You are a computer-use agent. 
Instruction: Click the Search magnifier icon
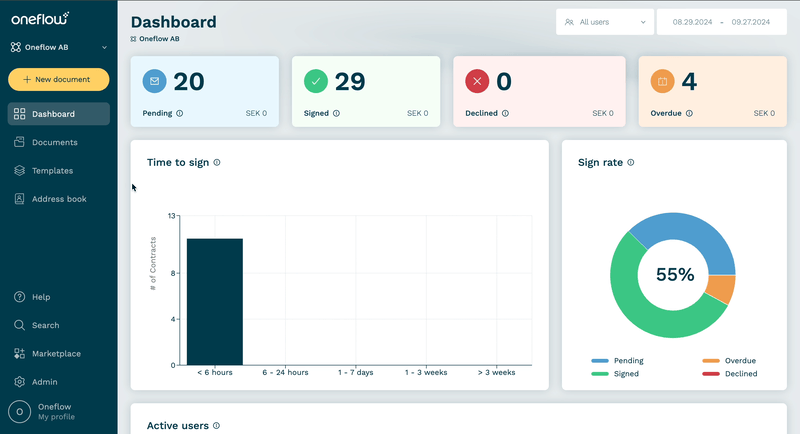click(19, 325)
